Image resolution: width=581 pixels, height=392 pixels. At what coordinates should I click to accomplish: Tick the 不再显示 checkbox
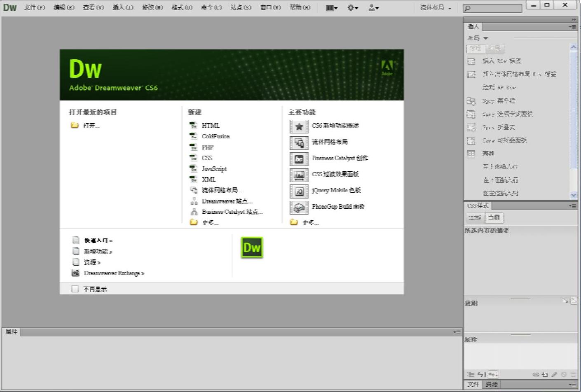75,289
